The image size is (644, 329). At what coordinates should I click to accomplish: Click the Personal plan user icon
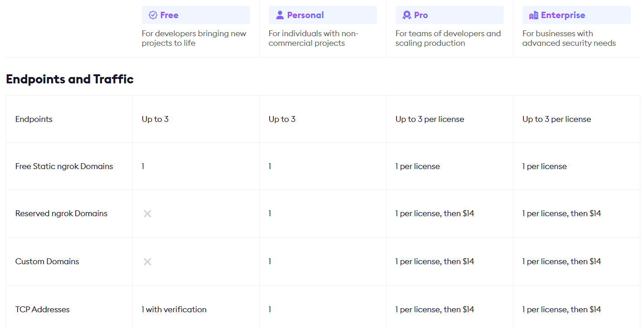(x=280, y=15)
